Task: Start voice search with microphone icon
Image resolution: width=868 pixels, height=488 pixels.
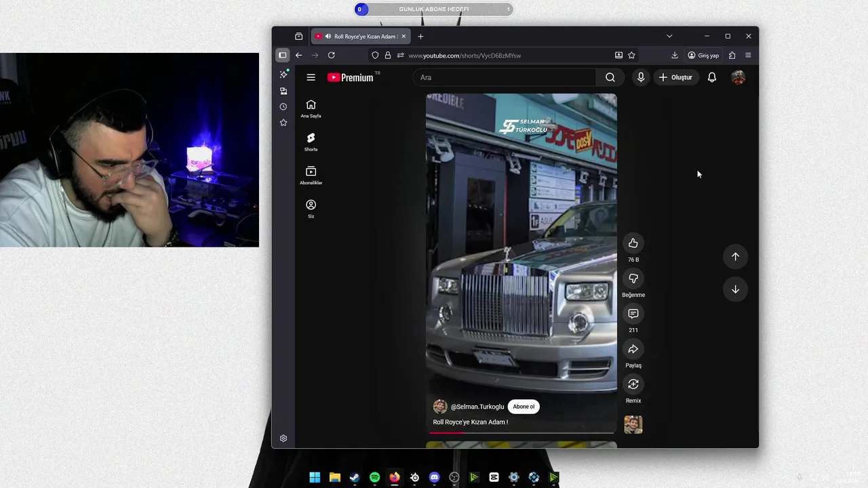Action: point(641,77)
